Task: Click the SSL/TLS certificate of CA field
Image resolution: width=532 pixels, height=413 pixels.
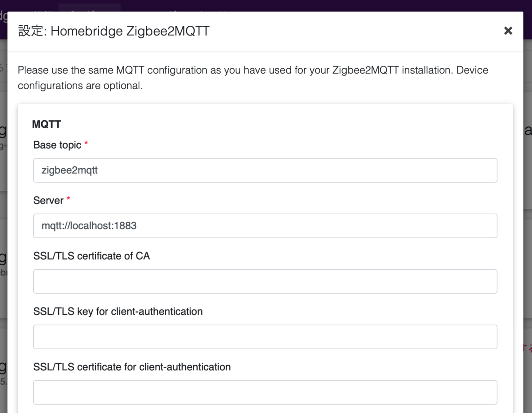Action: click(x=265, y=281)
